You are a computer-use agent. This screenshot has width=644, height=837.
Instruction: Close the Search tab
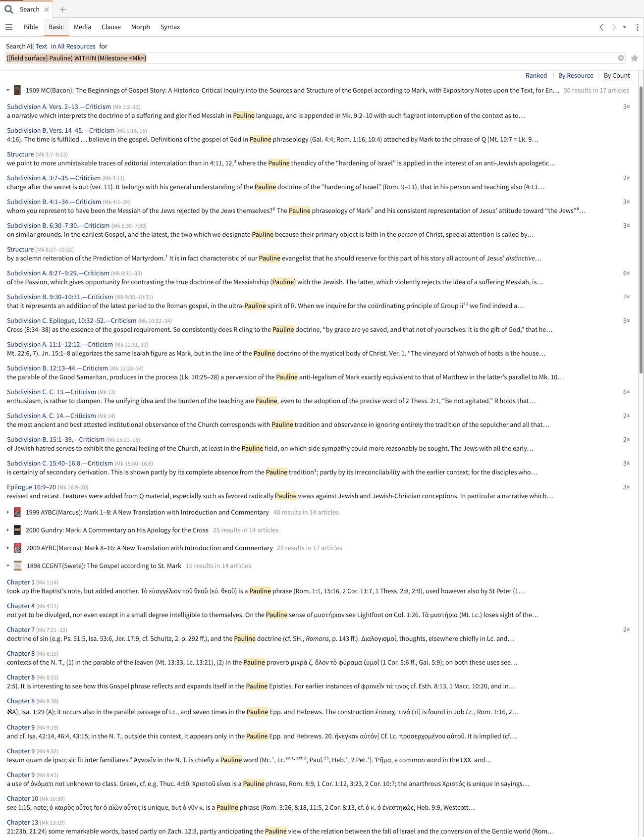pos(47,9)
